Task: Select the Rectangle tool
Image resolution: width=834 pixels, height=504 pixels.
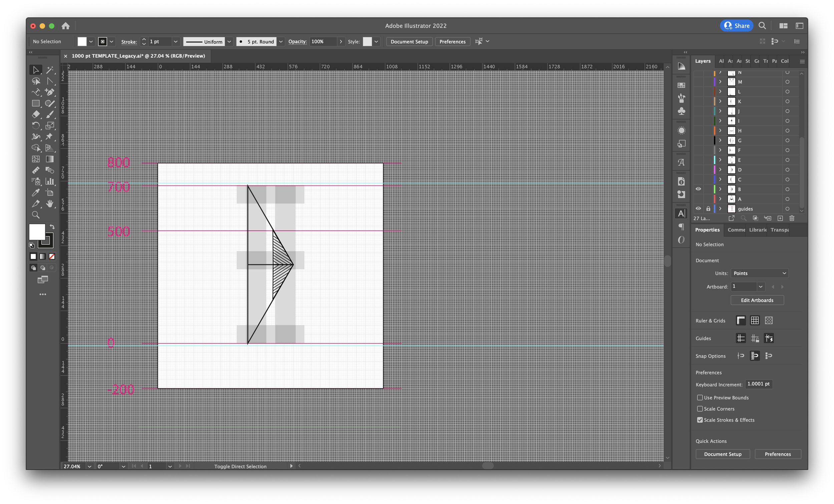Action: click(x=36, y=104)
